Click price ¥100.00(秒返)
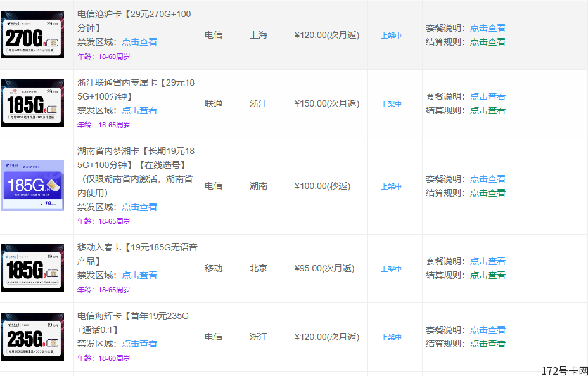588x376 pixels. (323, 186)
